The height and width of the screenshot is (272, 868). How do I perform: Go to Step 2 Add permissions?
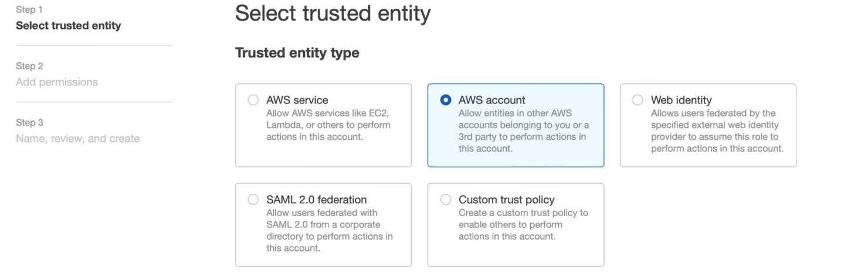[57, 82]
